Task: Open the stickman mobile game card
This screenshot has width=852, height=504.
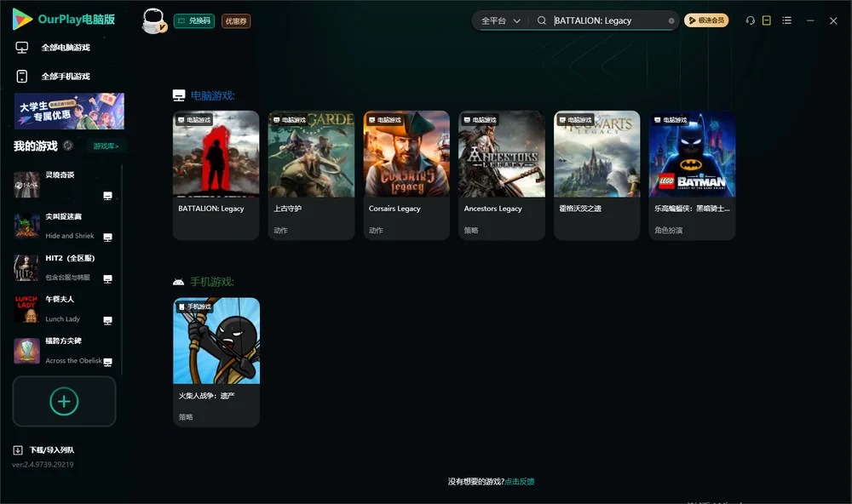Action: [x=216, y=363]
